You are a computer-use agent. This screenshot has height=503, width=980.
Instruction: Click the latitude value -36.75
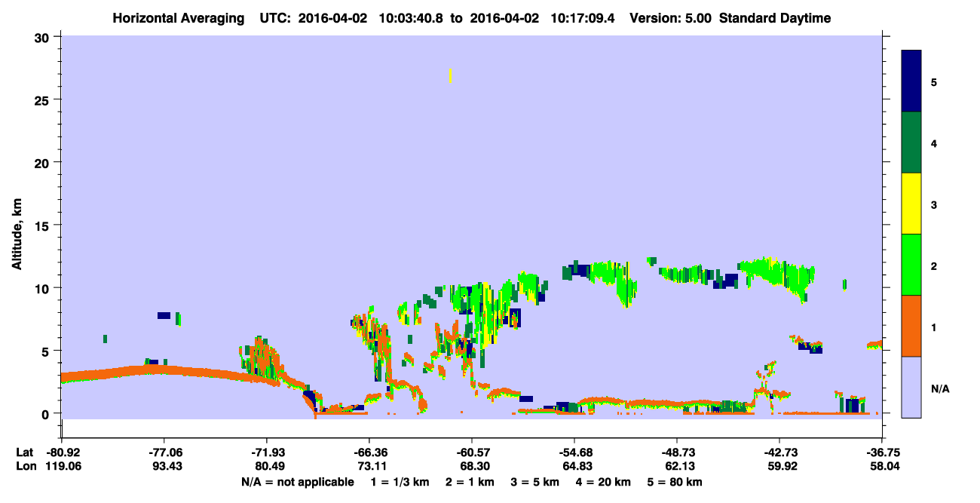coord(882,452)
